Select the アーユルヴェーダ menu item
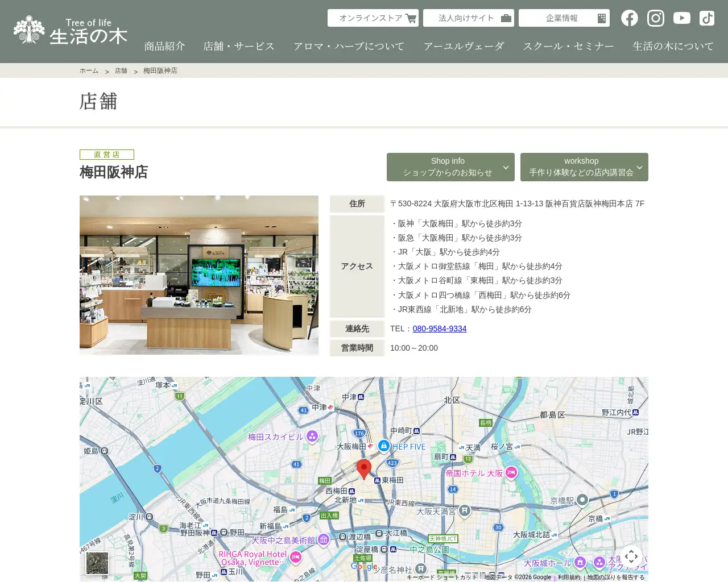Viewport: 728px width, 582px height. coord(465,46)
